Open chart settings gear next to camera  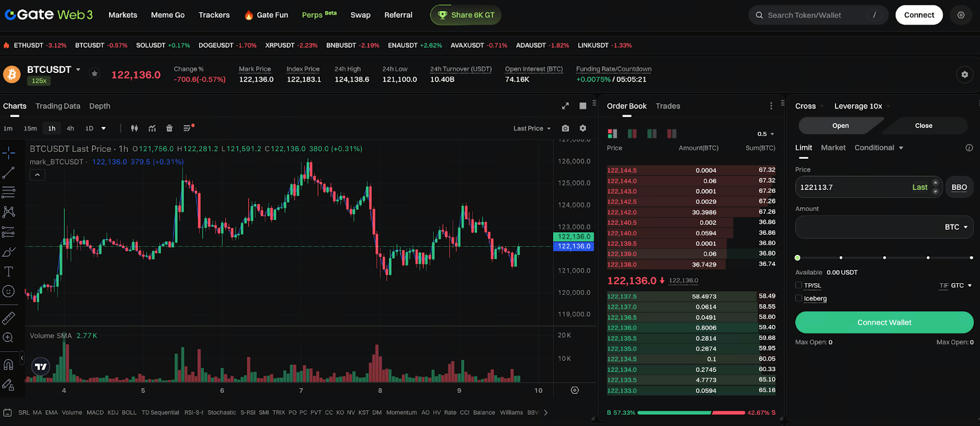(583, 128)
